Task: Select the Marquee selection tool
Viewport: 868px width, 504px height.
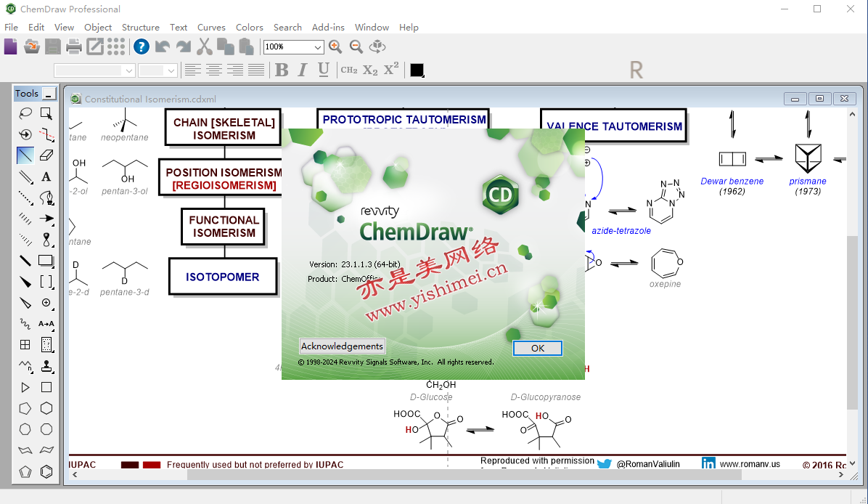Action: coord(46,113)
